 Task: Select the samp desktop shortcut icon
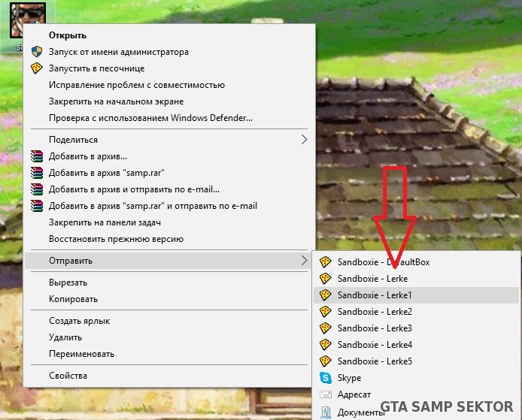click(x=28, y=20)
